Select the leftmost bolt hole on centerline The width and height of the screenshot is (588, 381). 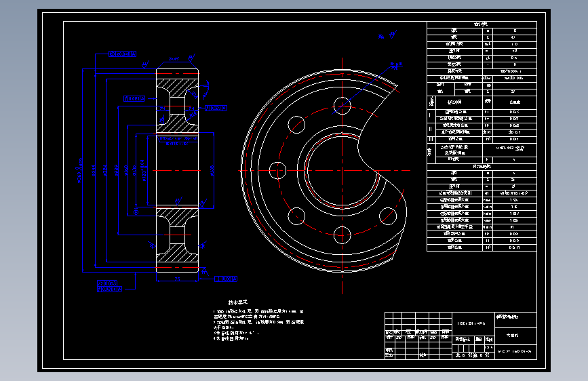(278, 171)
